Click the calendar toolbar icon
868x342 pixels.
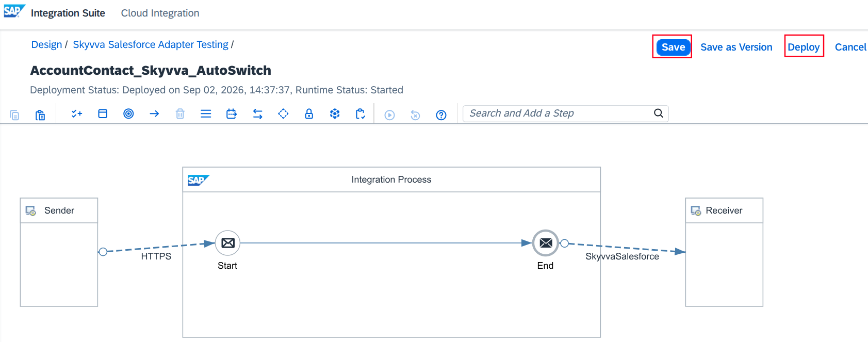click(x=232, y=113)
